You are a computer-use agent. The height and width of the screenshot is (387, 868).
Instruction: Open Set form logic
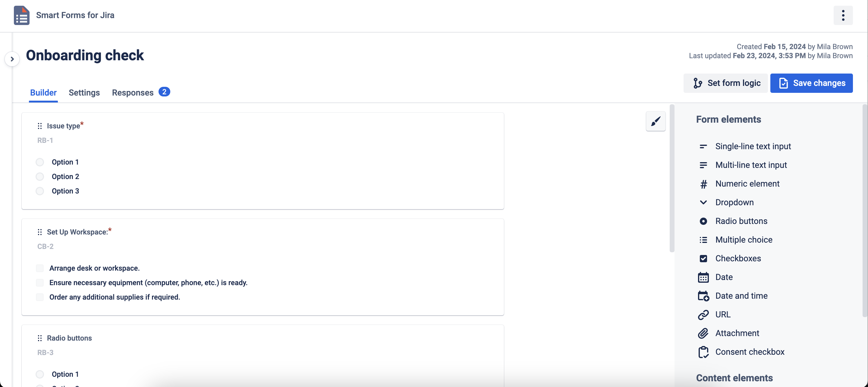725,83
